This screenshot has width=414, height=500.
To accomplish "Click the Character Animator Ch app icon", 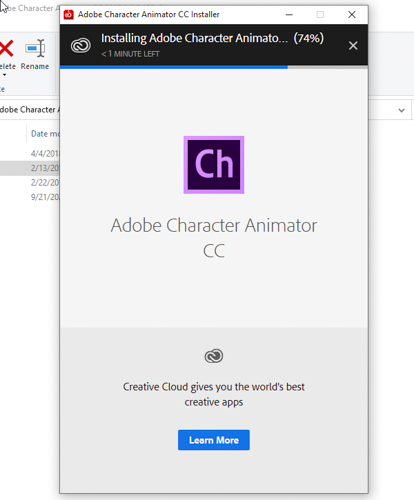I will [214, 165].
